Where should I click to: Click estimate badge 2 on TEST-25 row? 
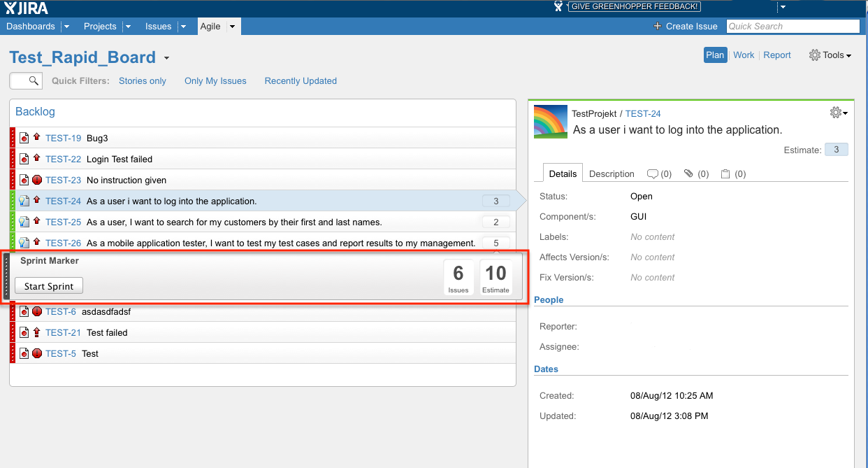[496, 222]
